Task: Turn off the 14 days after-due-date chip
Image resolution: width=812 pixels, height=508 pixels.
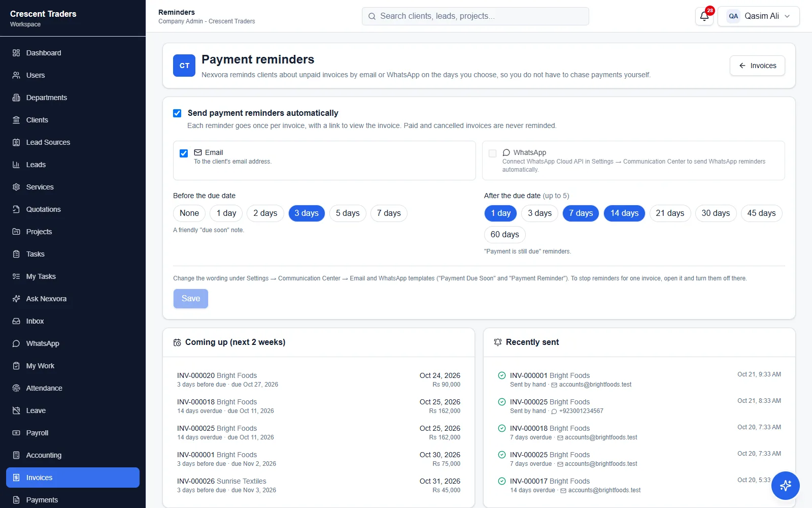Action: click(624, 213)
